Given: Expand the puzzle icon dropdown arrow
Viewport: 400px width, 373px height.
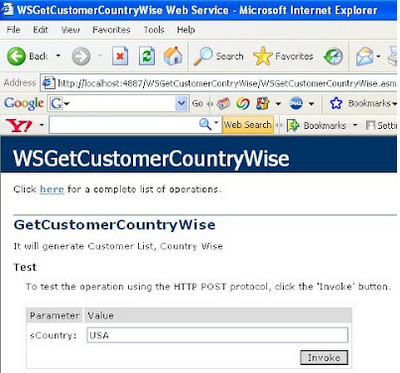Looking at the screenshot, I should [x=278, y=104].
